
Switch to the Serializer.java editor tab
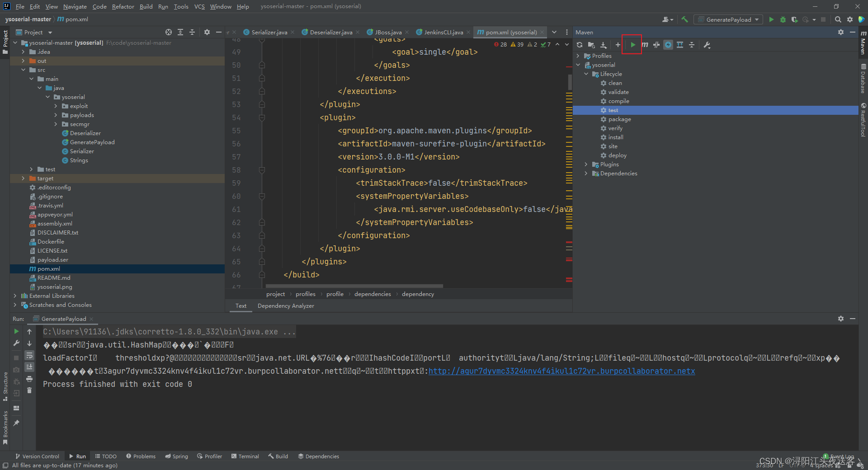click(268, 32)
